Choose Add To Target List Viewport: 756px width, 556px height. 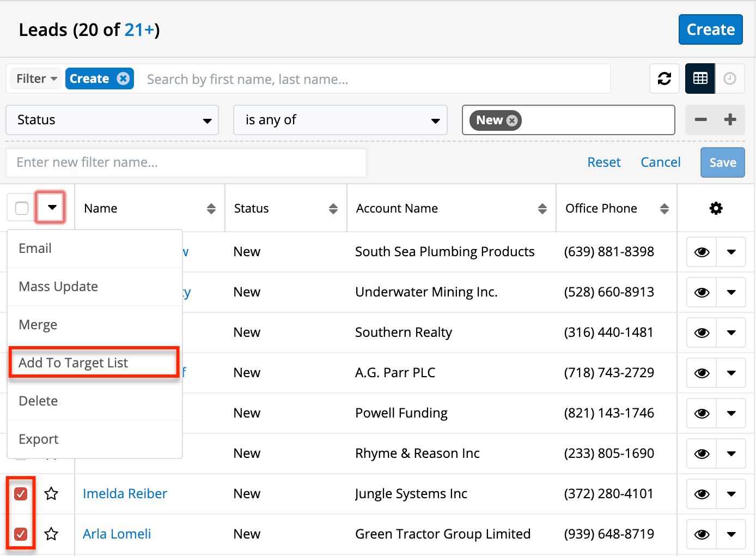(74, 363)
